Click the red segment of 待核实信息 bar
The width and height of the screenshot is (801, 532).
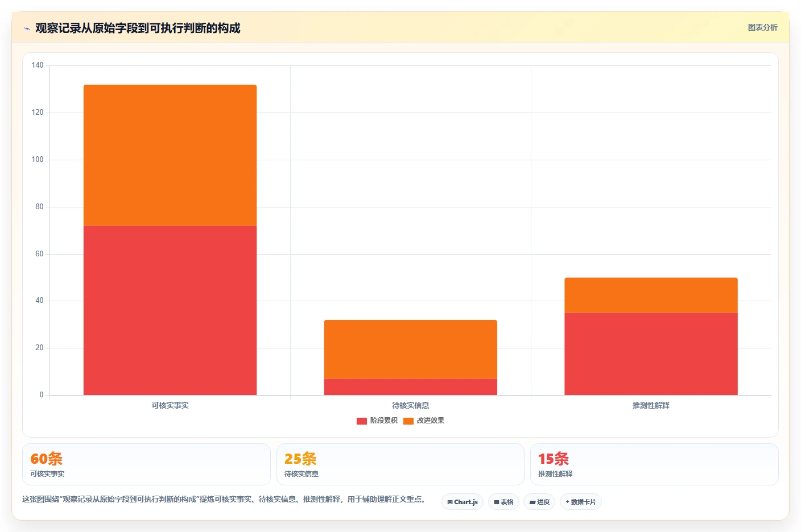click(x=411, y=387)
